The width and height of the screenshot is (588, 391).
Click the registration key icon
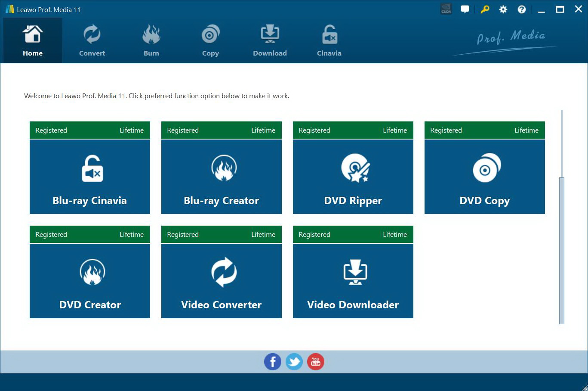[x=484, y=9]
